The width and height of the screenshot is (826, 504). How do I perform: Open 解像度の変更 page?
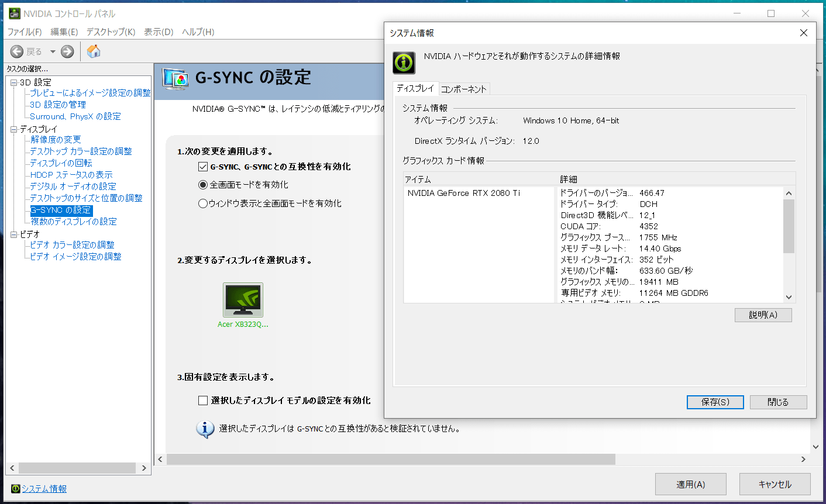tap(56, 140)
